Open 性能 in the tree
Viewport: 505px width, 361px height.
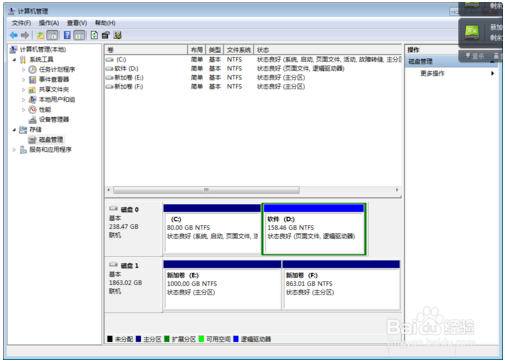click(x=40, y=109)
